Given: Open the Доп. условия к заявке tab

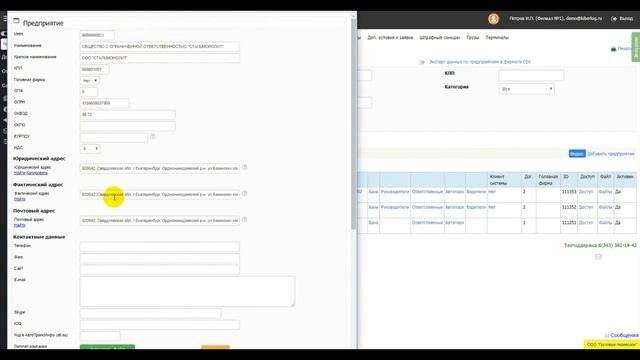Looking at the screenshot, I should click(390, 38).
